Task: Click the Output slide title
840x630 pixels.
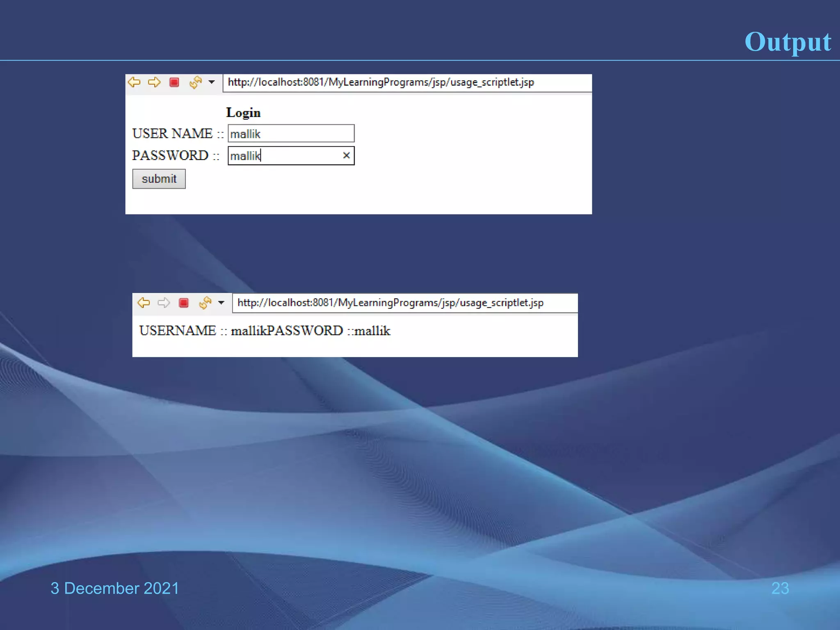Action: pyautogui.click(x=787, y=42)
